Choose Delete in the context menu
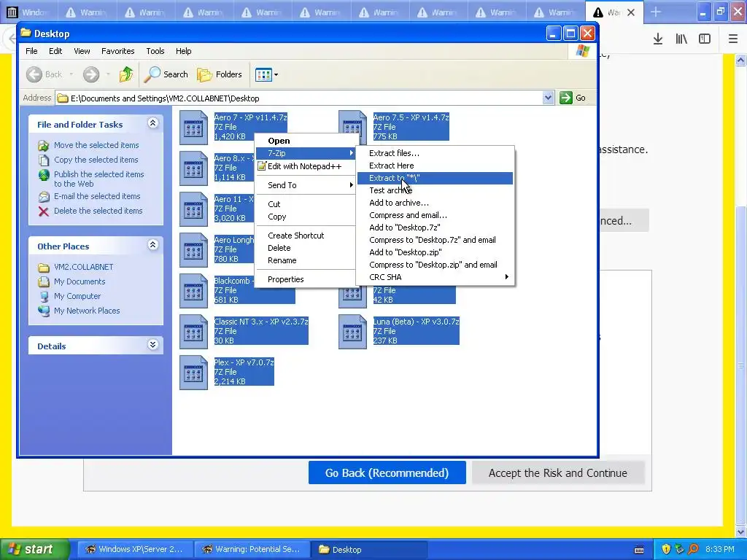Image resolution: width=747 pixels, height=560 pixels. [306, 248]
